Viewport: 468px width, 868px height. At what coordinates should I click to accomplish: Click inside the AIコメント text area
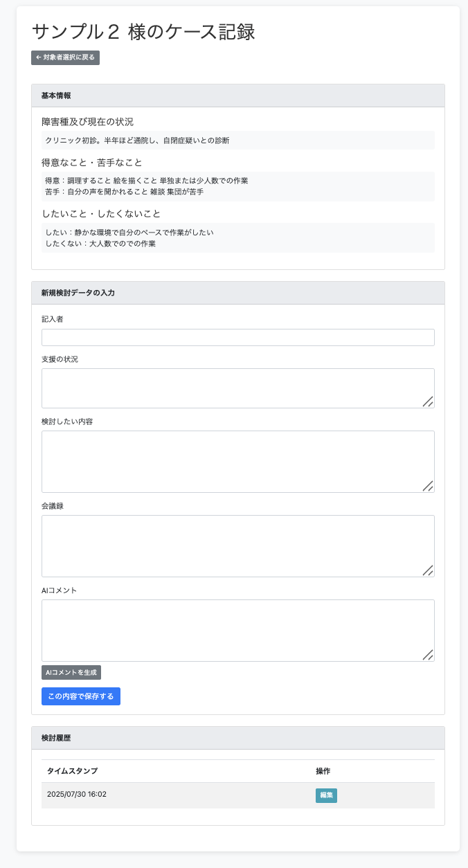(228, 630)
